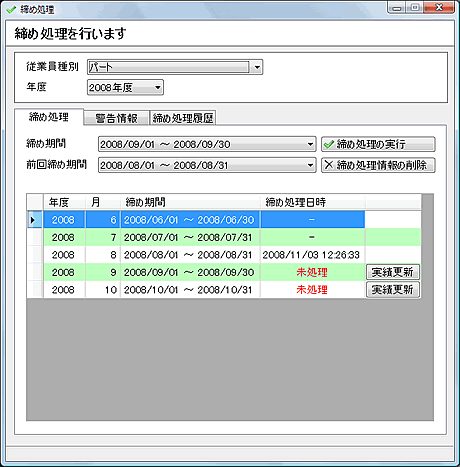
Task: Open the 締め処理履歴 tab
Action: point(183,118)
